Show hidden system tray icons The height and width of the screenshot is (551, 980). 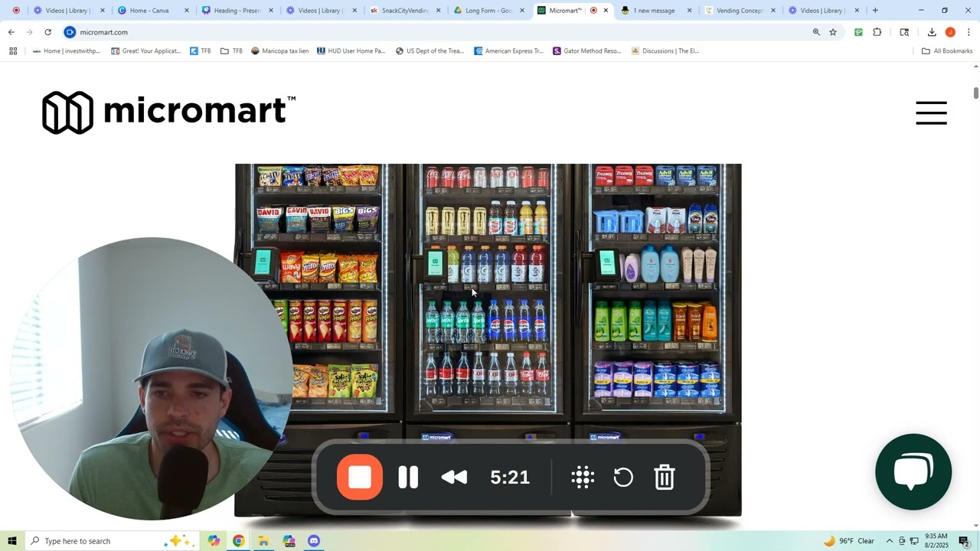pyautogui.click(x=890, y=541)
